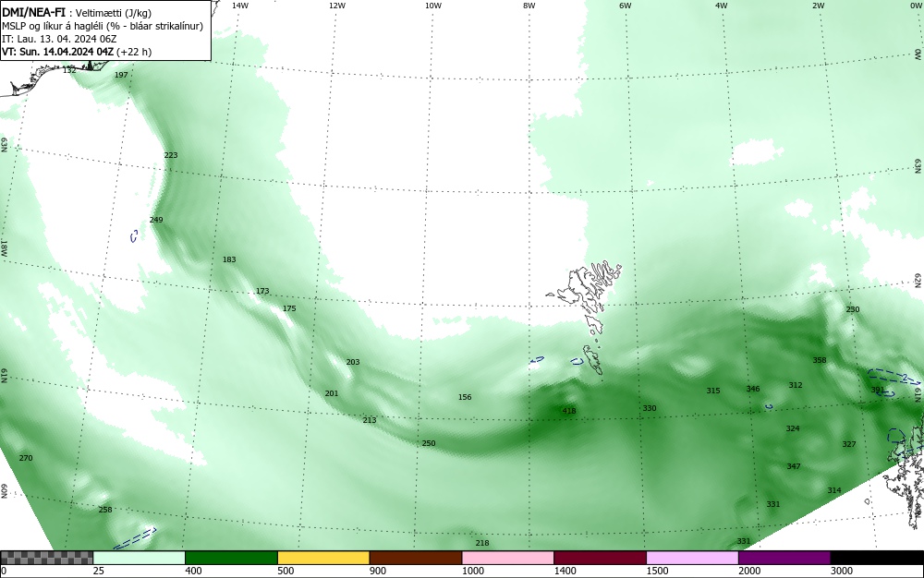
Task: Click the 201 value label
Action: 331,393
